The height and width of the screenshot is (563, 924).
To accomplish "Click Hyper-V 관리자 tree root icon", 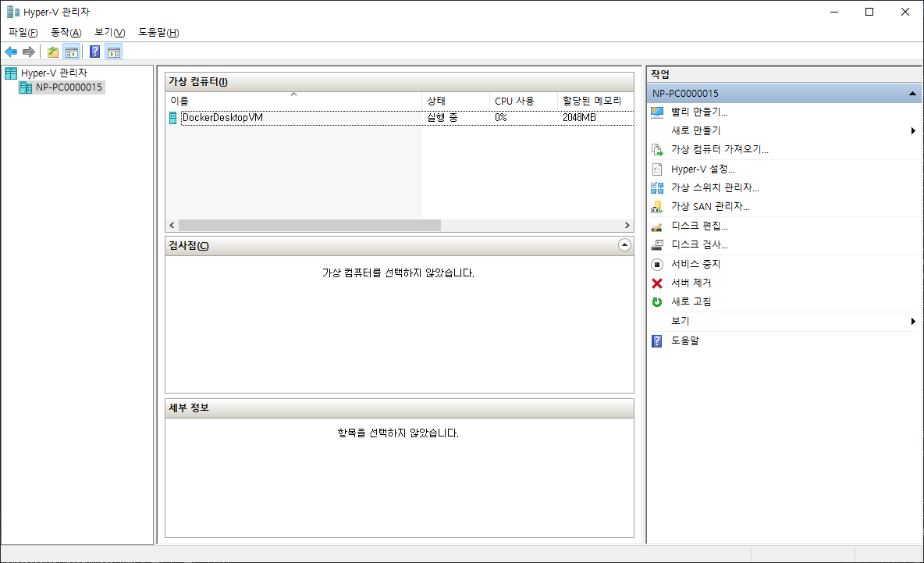I will point(11,73).
